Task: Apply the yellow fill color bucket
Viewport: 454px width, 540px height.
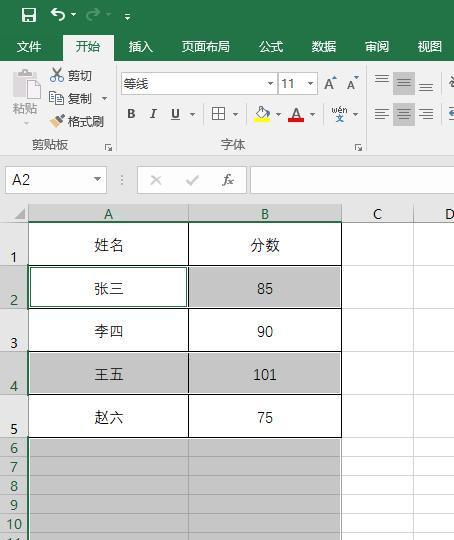Action: click(x=262, y=114)
